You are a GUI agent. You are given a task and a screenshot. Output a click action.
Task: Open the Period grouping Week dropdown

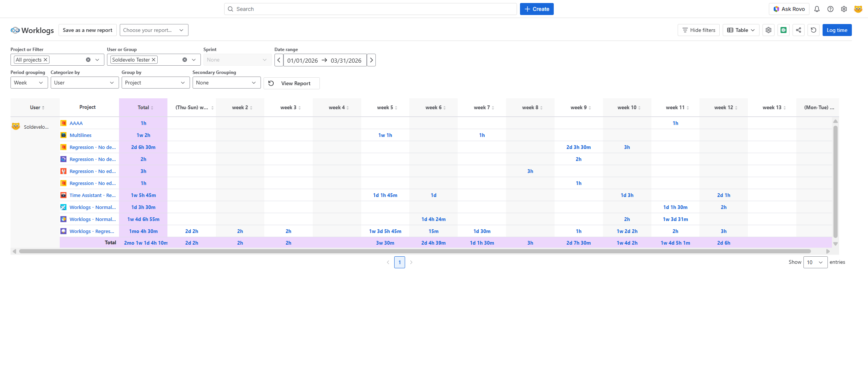pos(29,83)
